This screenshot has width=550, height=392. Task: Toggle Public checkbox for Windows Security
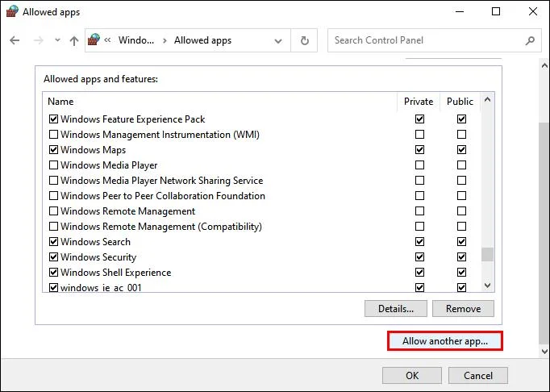tap(461, 256)
